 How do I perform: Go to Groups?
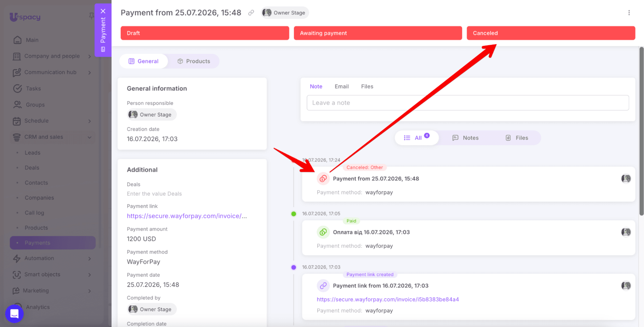(x=35, y=105)
